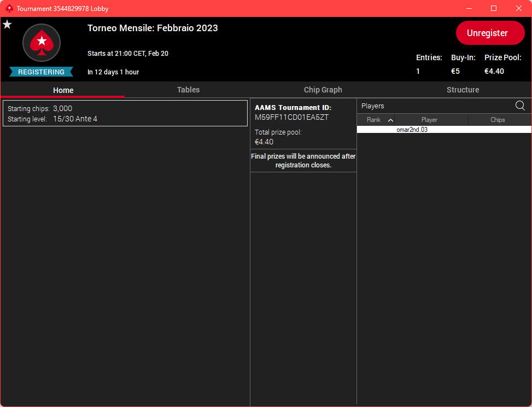Click the AAMS ID M59FF11CD01EA5ZT

tap(292, 118)
